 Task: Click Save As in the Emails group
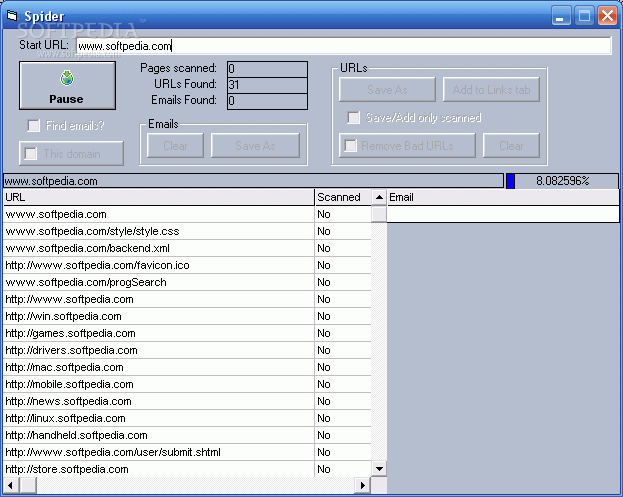[255, 145]
